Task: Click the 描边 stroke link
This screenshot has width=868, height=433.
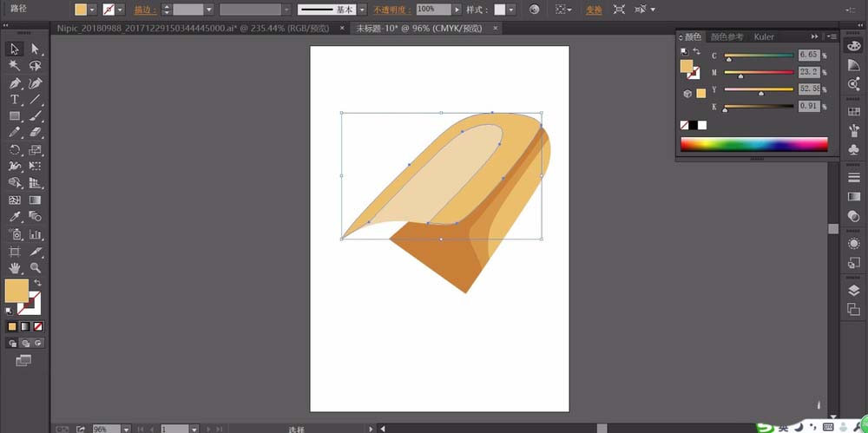Action: point(145,10)
